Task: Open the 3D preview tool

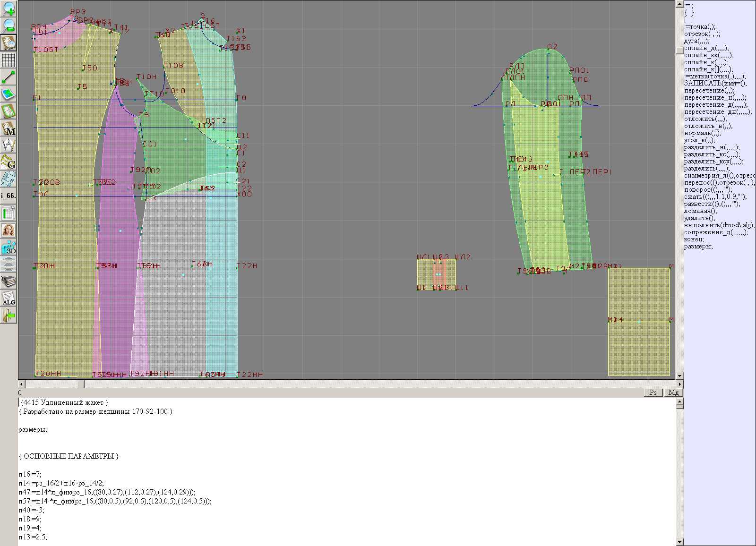Action: 9,247
